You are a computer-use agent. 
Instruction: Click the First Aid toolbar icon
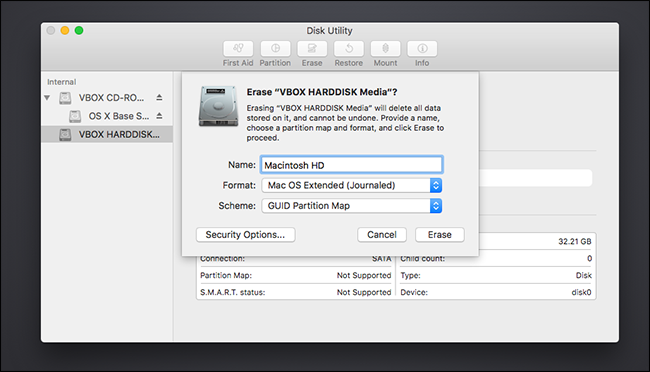pyautogui.click(x=238, y=49)
